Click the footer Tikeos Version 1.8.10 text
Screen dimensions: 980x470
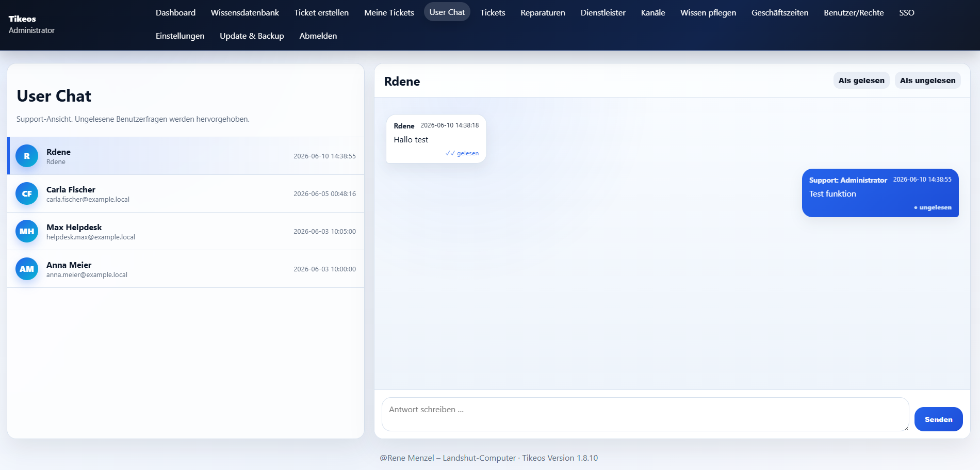pos(560,458)
